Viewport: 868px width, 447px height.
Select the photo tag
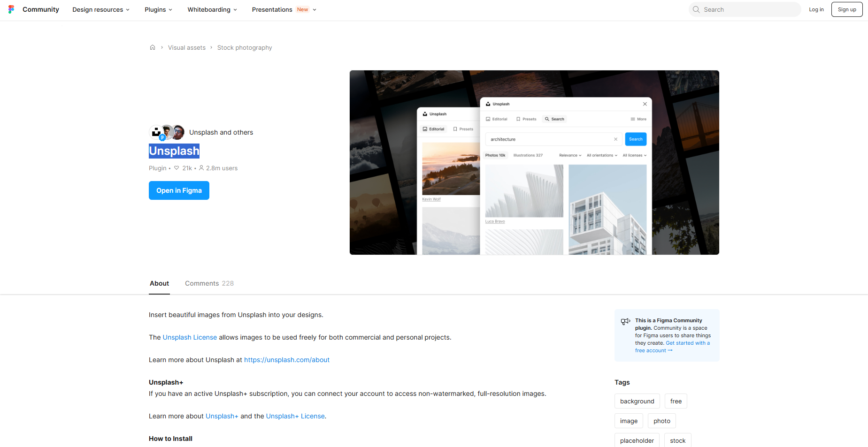click(x=662, y=421)
